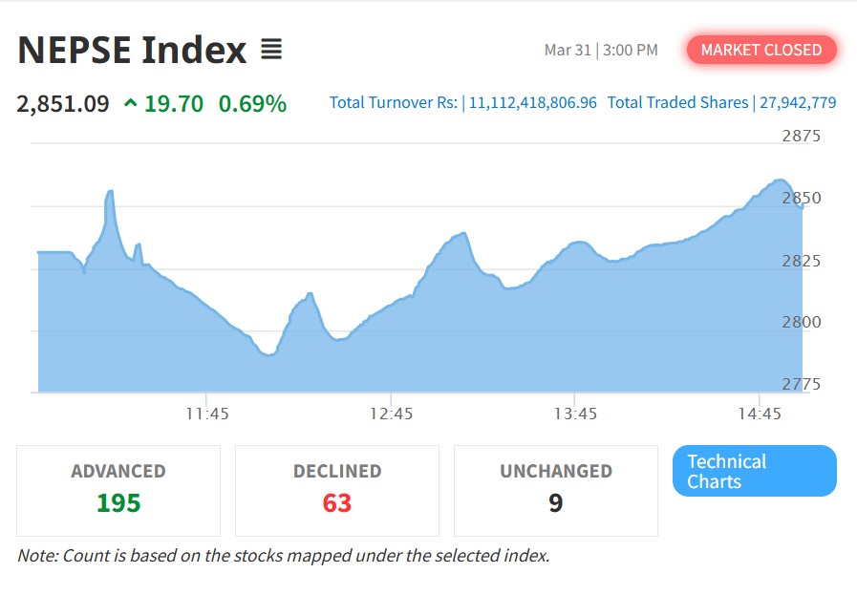Click the NEPSE Index heading

tap(132, 50)
